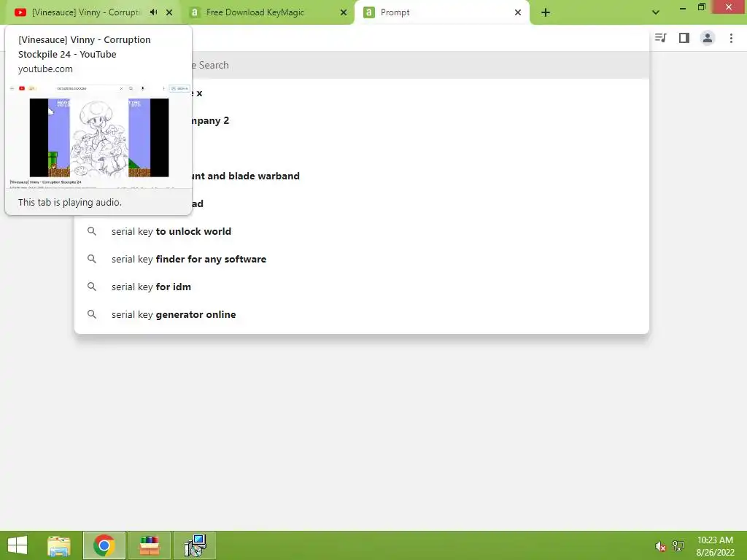
Task: Mute the audio-playing YouTube tab speaker icon
Action: 153,12
